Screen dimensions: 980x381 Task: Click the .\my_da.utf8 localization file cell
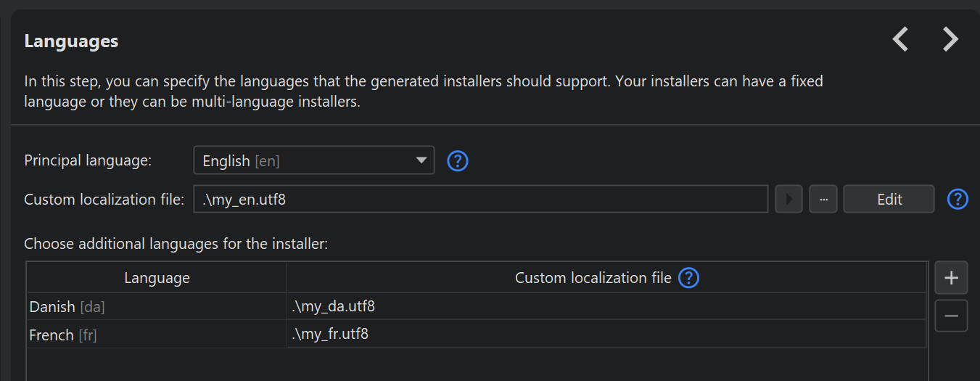point(606,307)
